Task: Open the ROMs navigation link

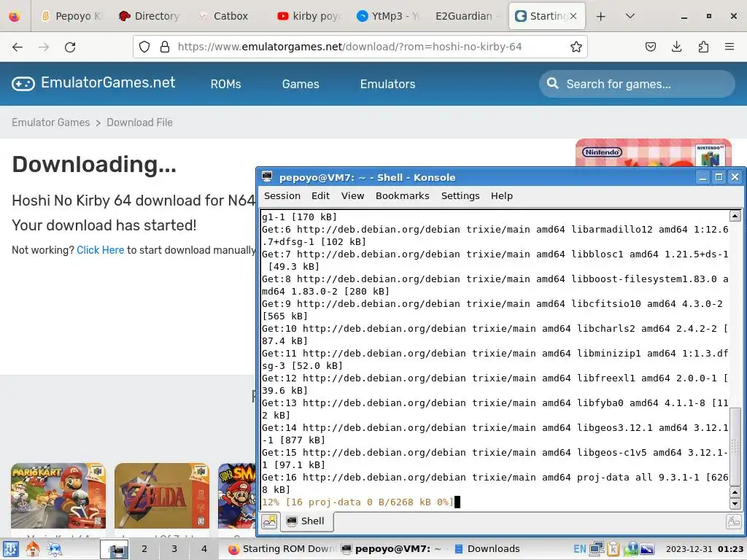Action: pos(225,85)
